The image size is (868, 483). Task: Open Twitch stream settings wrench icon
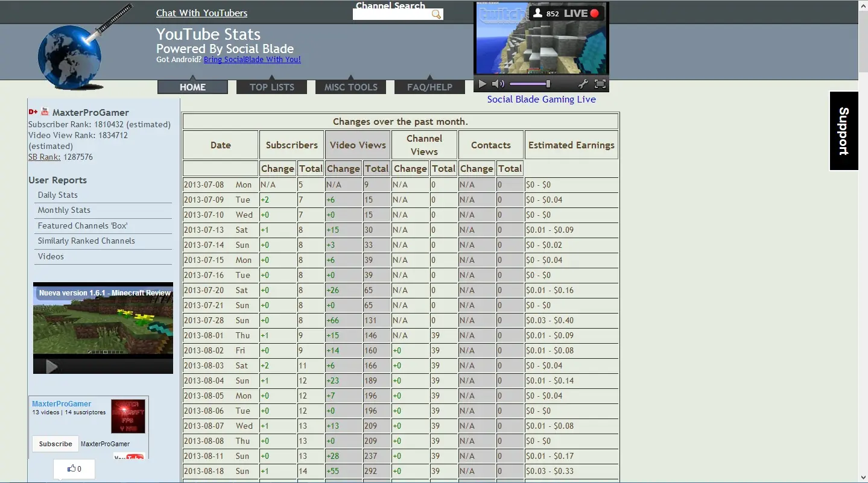(583, 84)
